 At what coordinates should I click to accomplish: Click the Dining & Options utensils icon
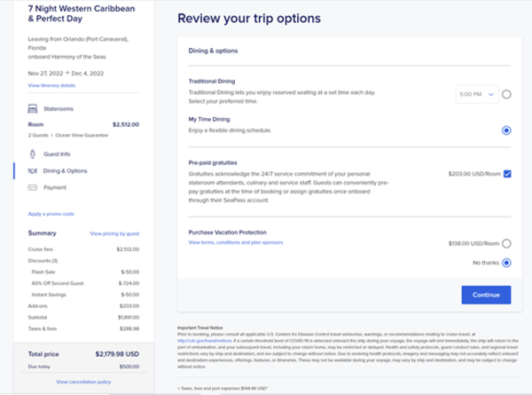click(x=33, y=170)
